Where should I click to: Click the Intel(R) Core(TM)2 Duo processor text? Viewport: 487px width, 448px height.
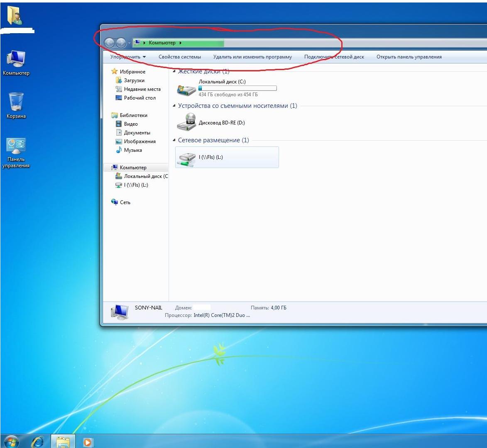point(222,315)
